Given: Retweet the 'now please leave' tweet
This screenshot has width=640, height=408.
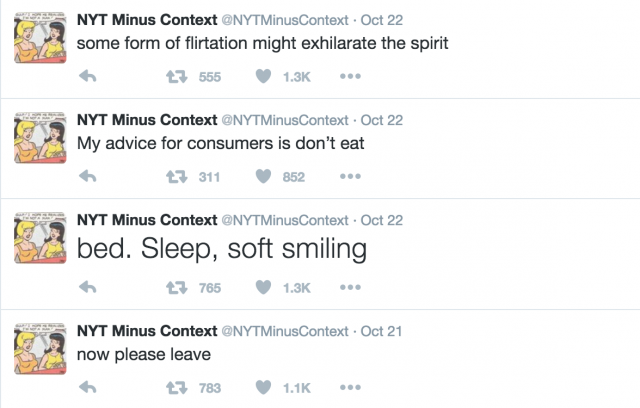Looking at the screenshot, I should click(x=176, y=388).
